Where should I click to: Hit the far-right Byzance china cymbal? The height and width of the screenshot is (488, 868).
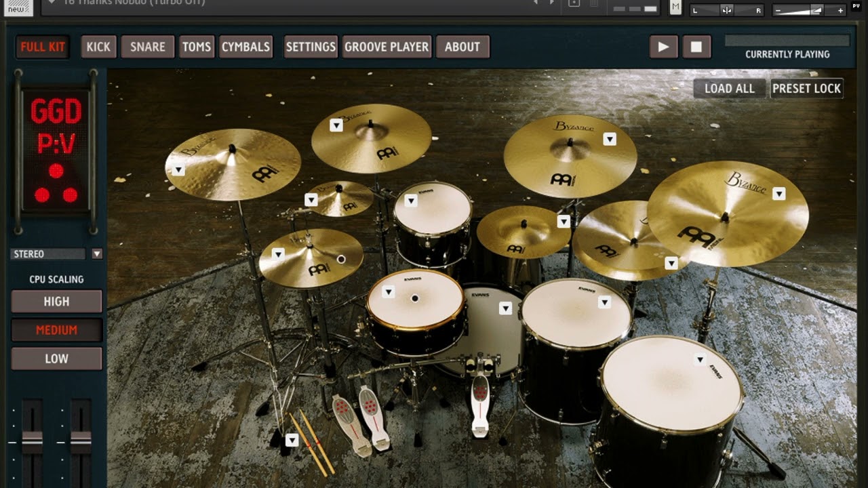pos(728,213)
